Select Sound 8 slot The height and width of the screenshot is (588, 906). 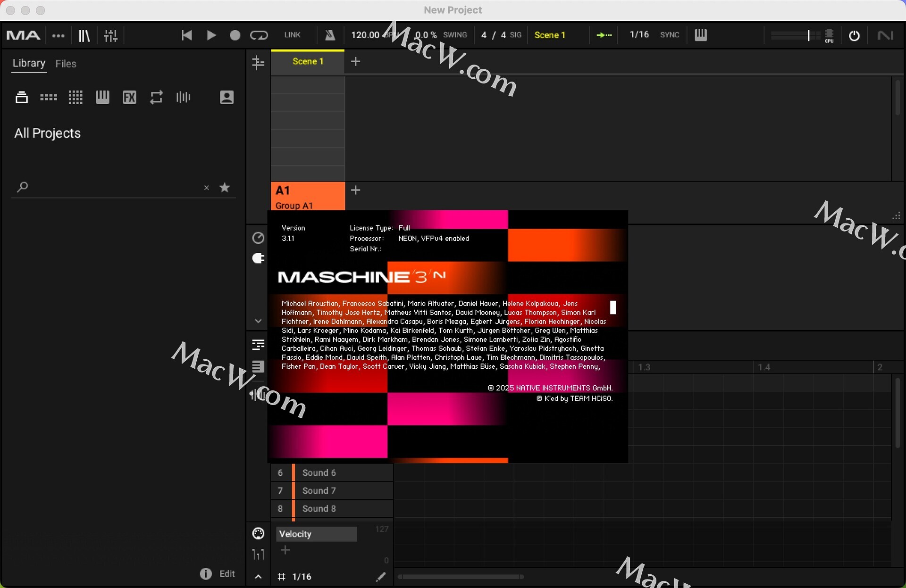point(332,508)
